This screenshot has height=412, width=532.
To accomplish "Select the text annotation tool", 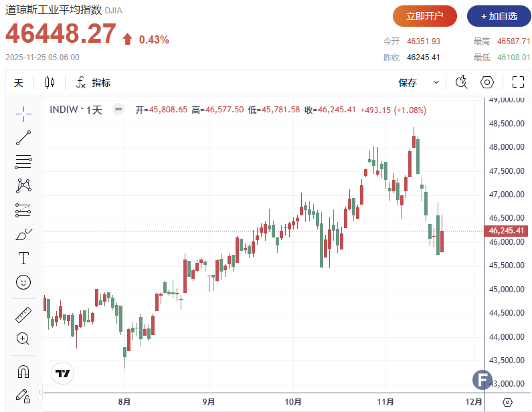I will point(23,258).
